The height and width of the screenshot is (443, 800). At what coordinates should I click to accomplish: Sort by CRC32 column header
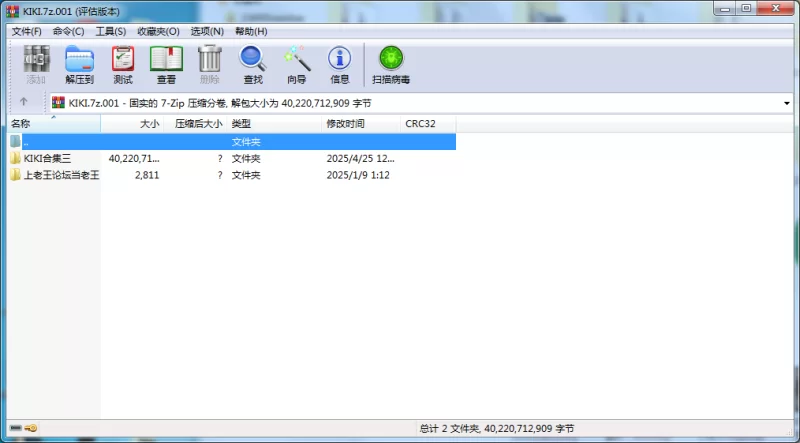pyautogui.click(x=428, y=124)
